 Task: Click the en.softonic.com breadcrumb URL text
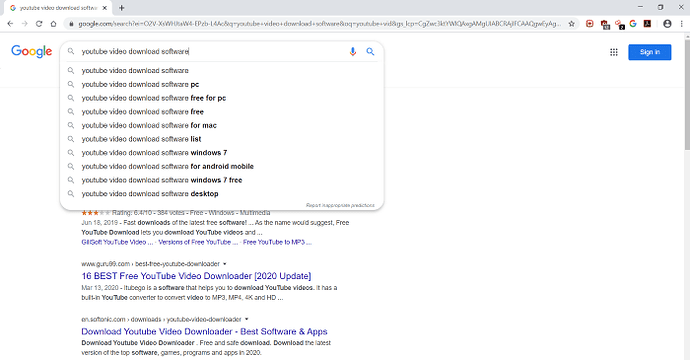tap(161, 319)
